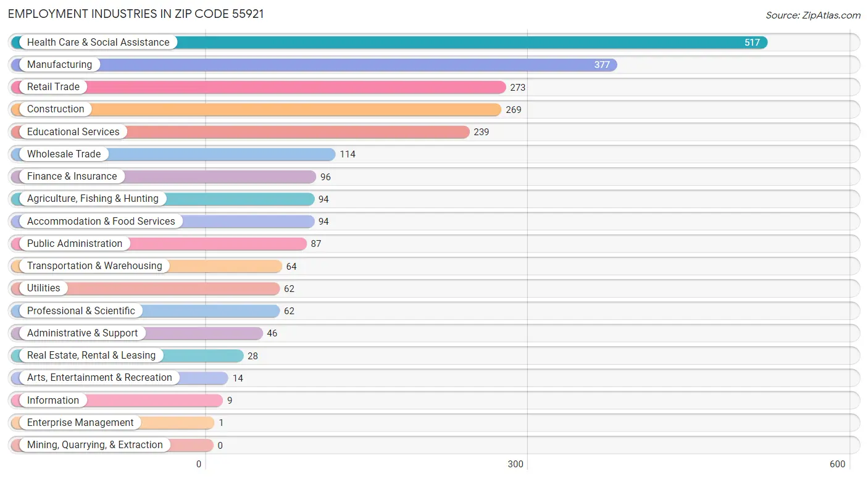This screenshot has height=479, width=868.
Task: Click the Professional & Scientific label
Action: point(81,310)
